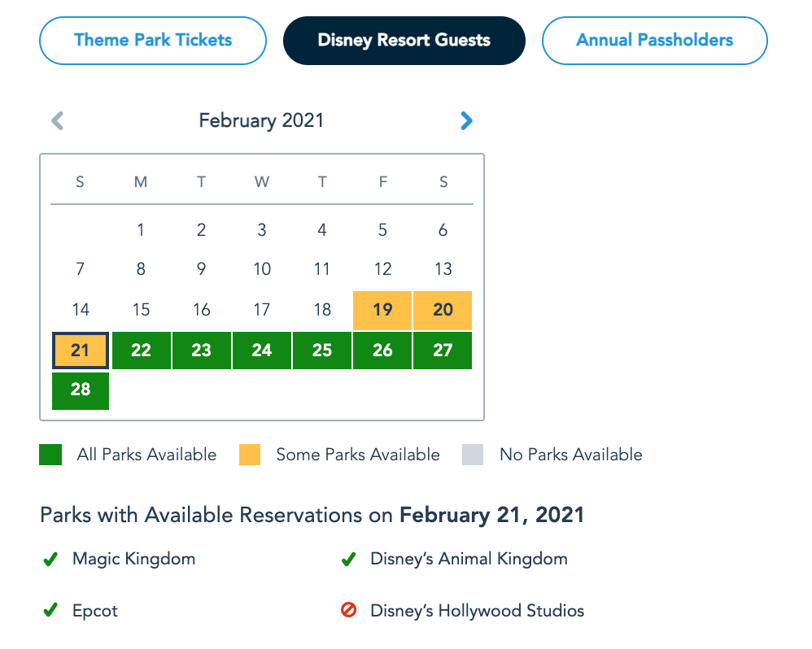This screenshot has height=649, width=812.
Task: Click yellow Some Parks Available swatch
Action: coord(250,455)
